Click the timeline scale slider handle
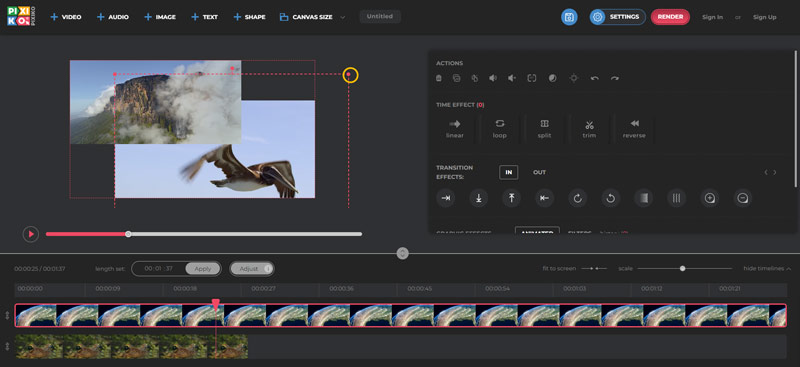This screenshot has width=800, height=367. point(682,268)
